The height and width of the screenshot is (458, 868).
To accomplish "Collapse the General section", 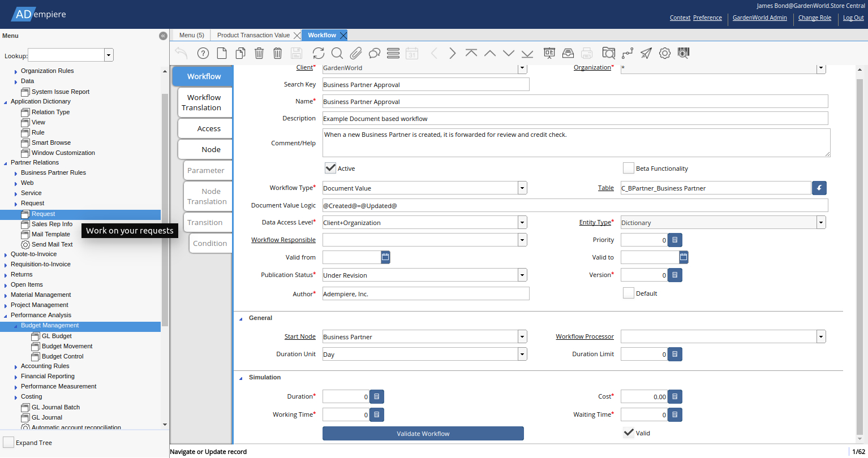I will click(x=241, y=318).
